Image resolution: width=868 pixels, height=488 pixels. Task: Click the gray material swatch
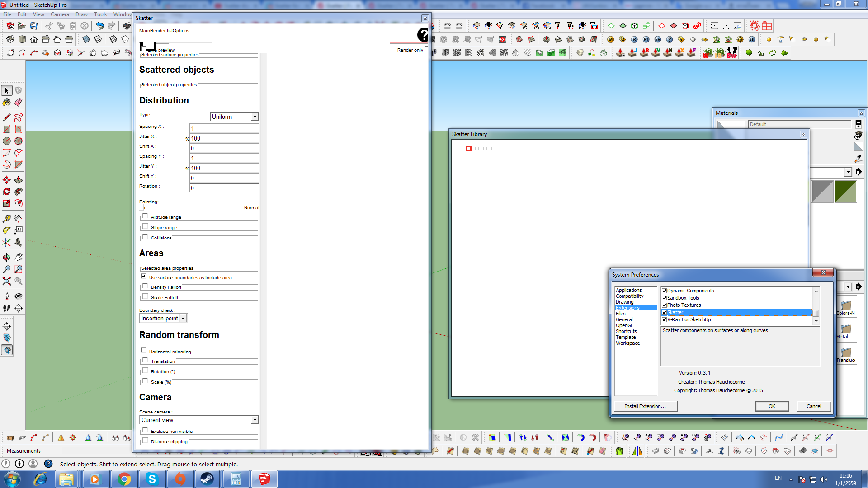tap(822, 192)
